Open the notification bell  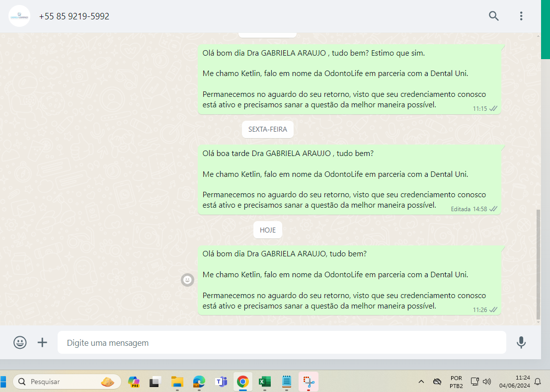tap(538, 382)
